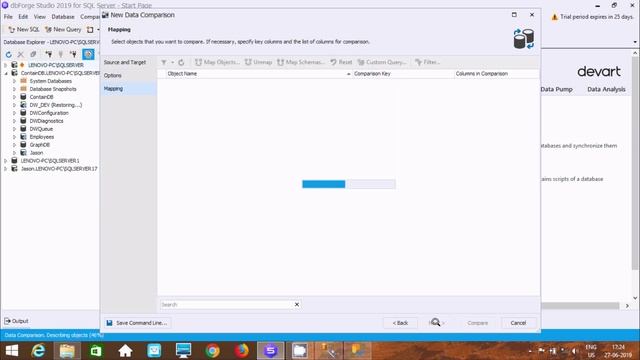This screenshot has height=360, width=640.
Task: Click the data comparison wizard databases icon
Action: [x=524, y=39]
